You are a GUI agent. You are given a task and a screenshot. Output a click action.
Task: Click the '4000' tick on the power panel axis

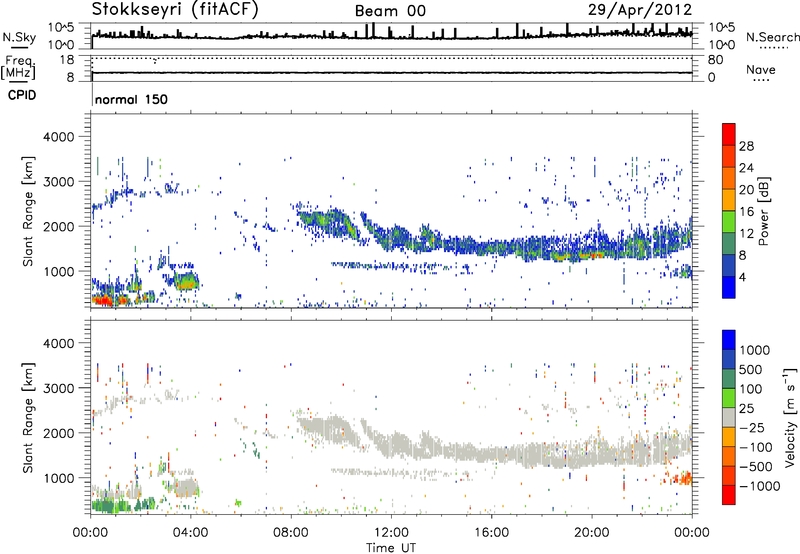click(x=58, y=137)
